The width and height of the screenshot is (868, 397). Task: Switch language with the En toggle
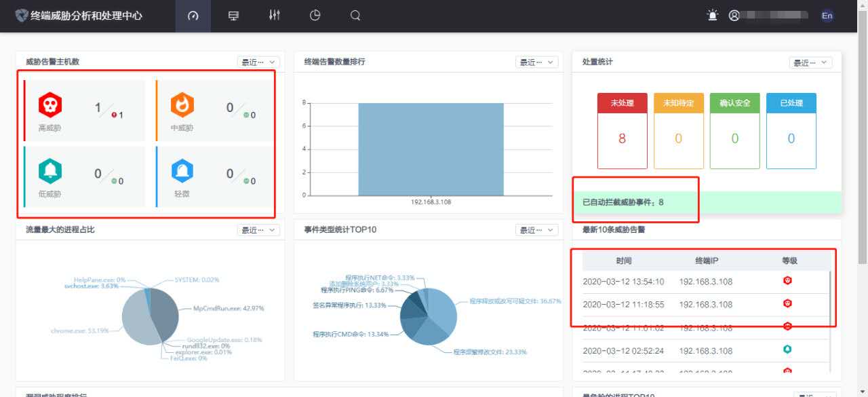[x=827, y=15]
